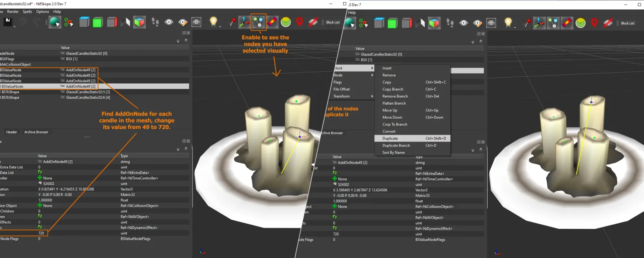
Task: Select the GlazedCandlesStatic02:5 [3] BSTriShape row
Action: click(94, 92)
